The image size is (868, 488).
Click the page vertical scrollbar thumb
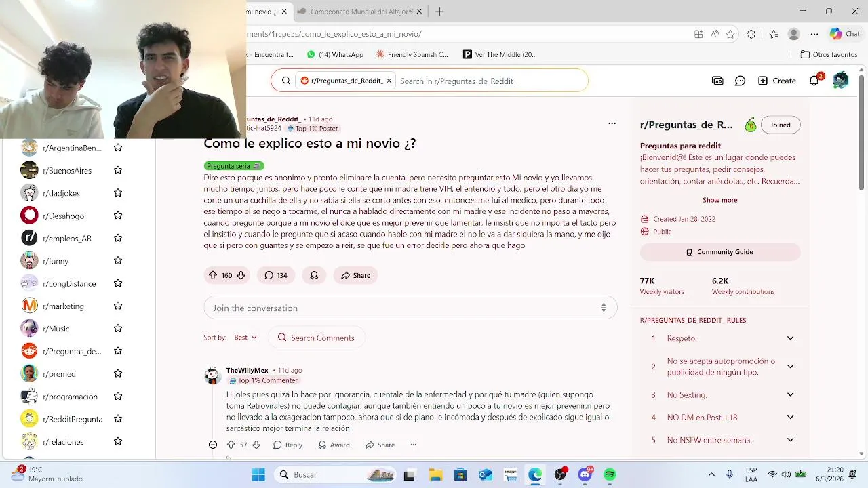[861, 131]
